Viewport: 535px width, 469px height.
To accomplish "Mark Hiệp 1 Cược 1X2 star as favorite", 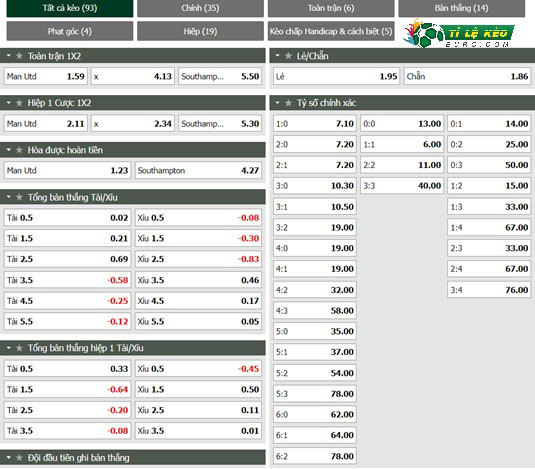I will pos(19,103).
